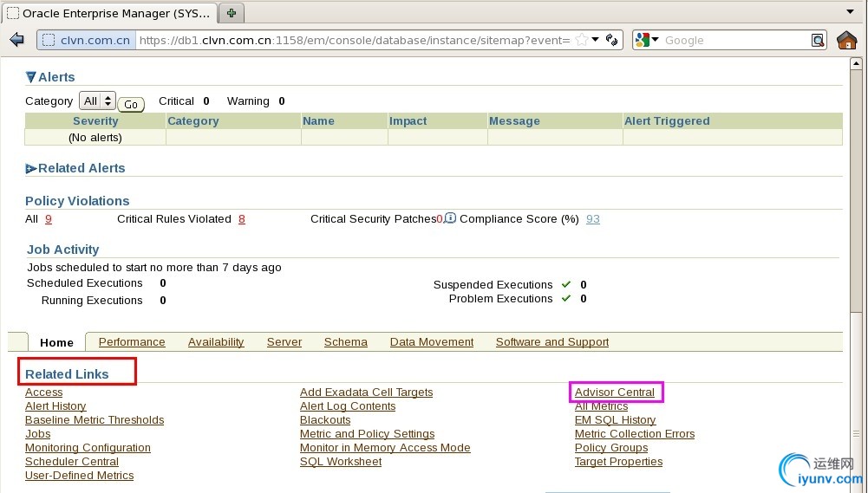
Task: Open the Blackouts link
Action: click(x=325, y=420)
